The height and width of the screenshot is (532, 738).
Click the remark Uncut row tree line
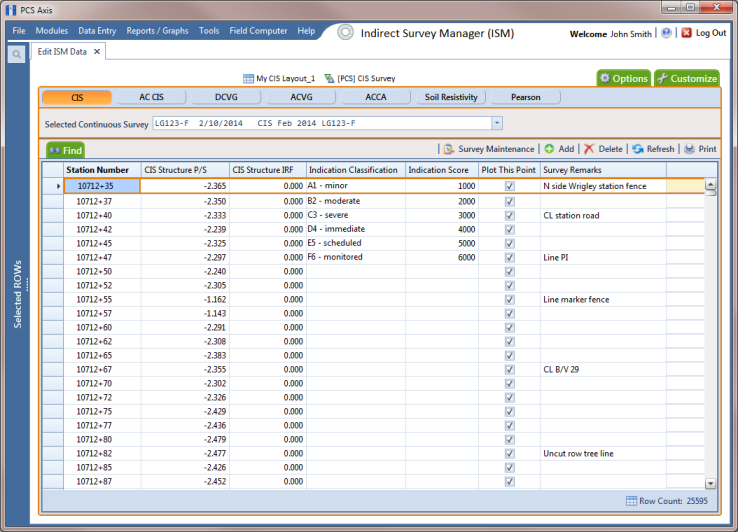tap(578, 453)
